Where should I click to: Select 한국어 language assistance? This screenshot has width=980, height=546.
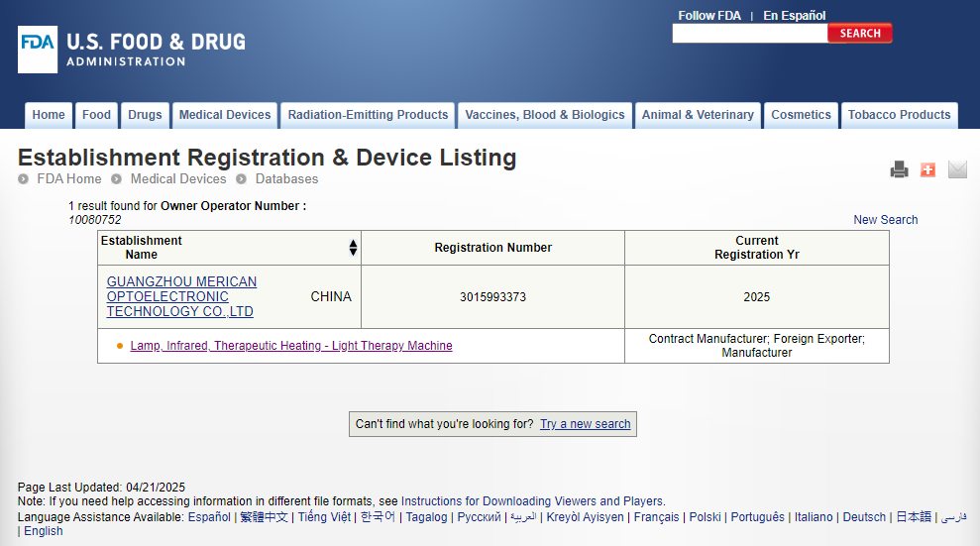(378, 517)
